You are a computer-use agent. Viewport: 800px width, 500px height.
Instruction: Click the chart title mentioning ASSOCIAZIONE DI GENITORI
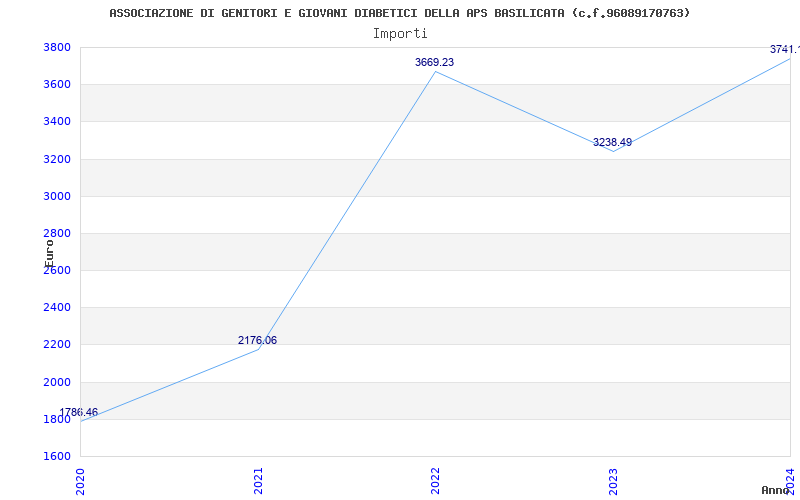click(x=399, y=13)
